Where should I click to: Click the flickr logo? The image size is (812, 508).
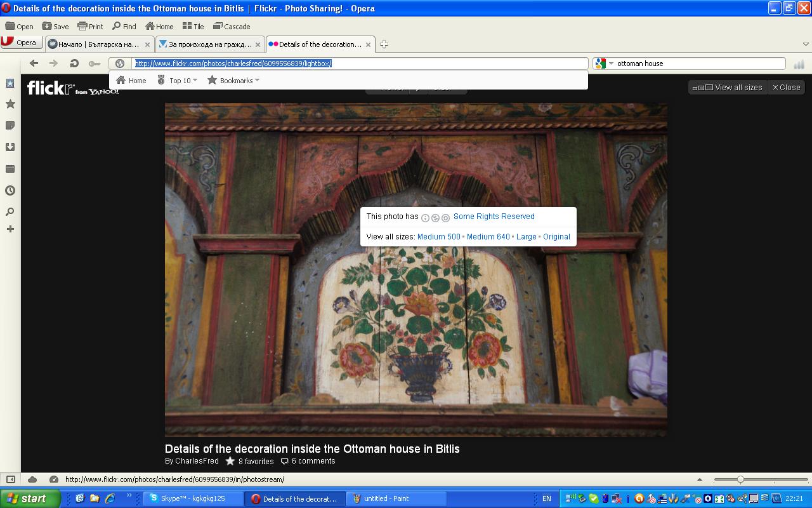72,88
